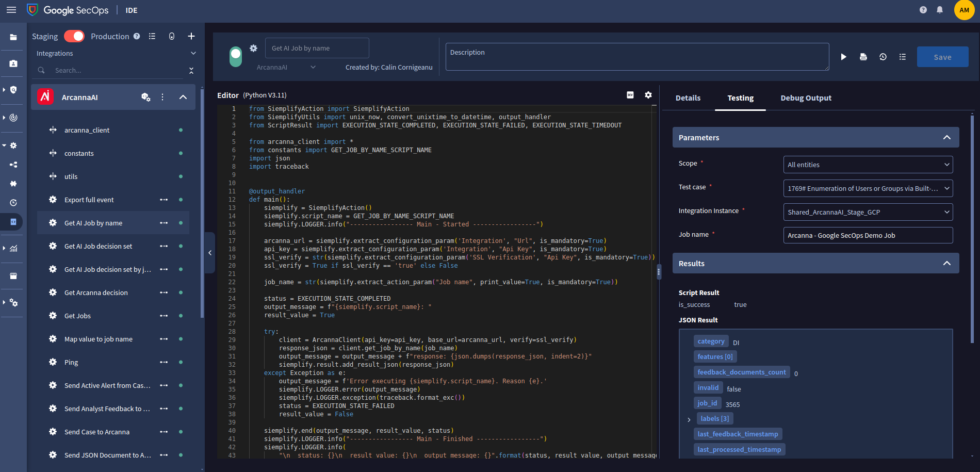Image resolution: width=980 pixels, height=472 pixels.
Task: Click the action name field Get AI Job by name
Action: tap(317, 48)
